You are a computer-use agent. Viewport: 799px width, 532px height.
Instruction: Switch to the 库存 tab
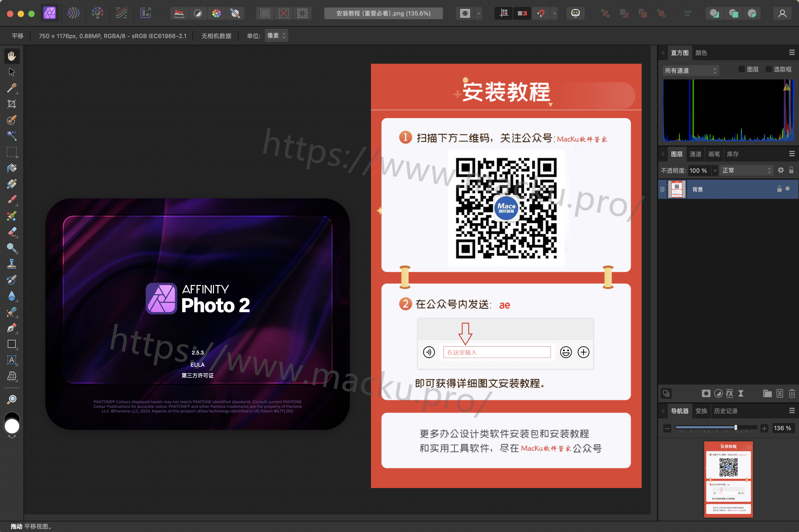733,154
